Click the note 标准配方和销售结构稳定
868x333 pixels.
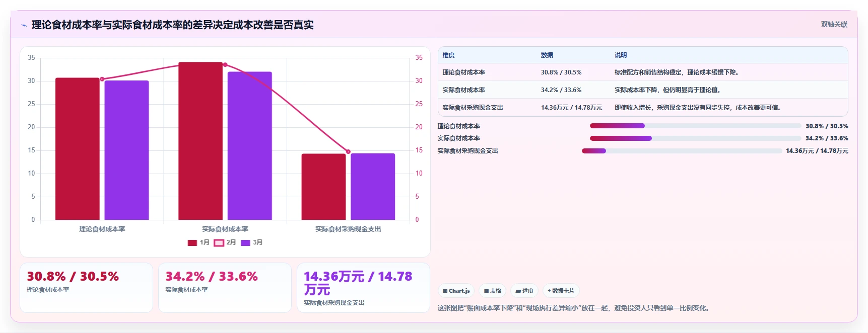pos(677,72)
